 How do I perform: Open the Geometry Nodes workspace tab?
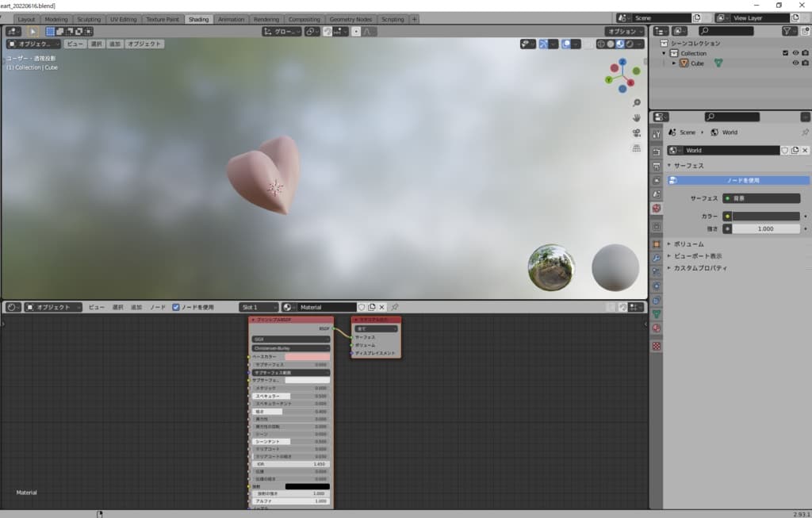(350, 19)
